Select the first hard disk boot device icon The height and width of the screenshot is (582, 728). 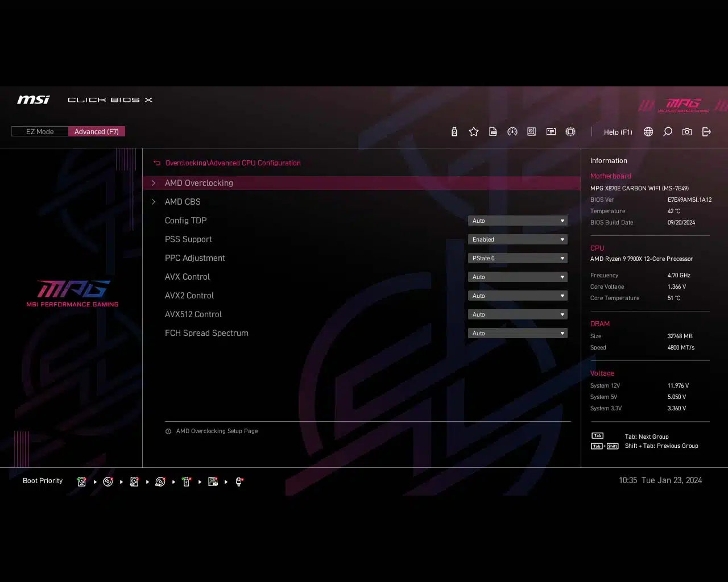click(82, 481)
